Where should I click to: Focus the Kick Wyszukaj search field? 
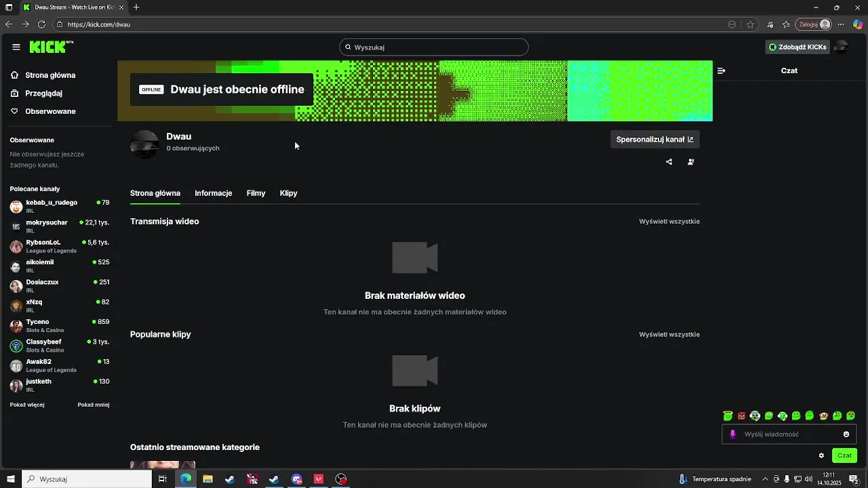[434, 47]
